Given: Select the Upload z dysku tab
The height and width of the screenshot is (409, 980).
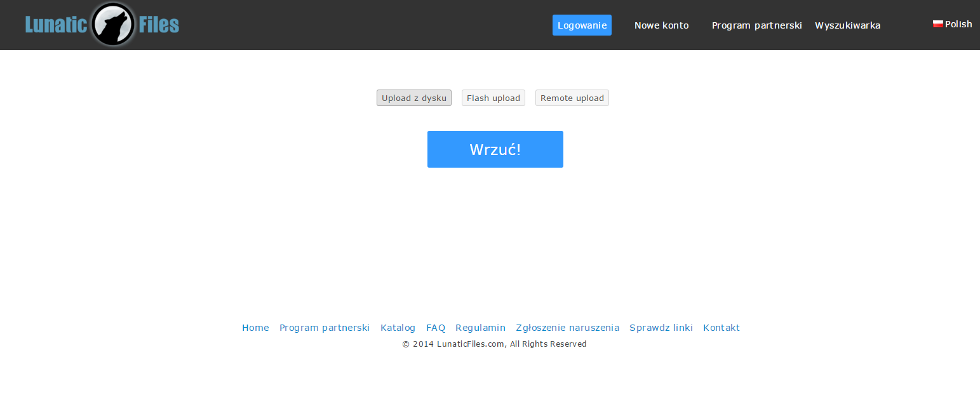Looking at the screenshot, I should pos(414,98).
